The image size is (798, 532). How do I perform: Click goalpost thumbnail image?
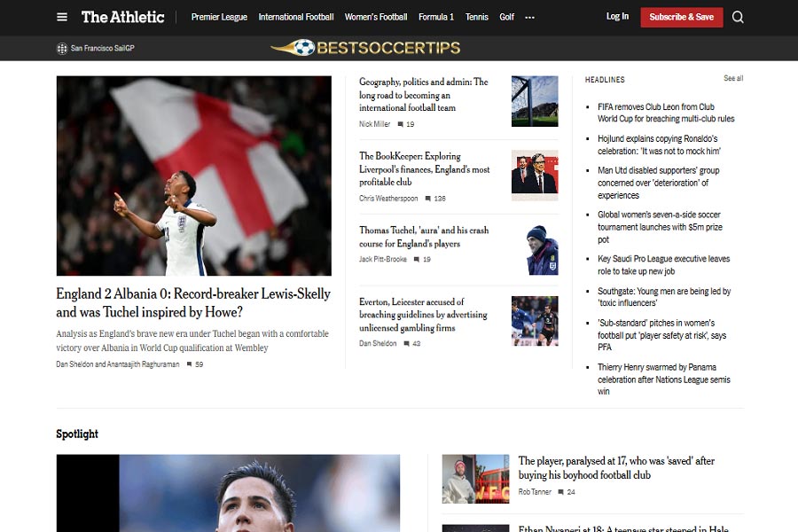coord(535,101)
